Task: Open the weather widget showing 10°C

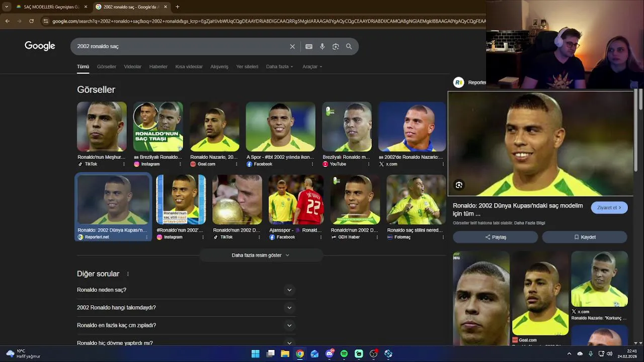Action: click(x=23, y=353)
